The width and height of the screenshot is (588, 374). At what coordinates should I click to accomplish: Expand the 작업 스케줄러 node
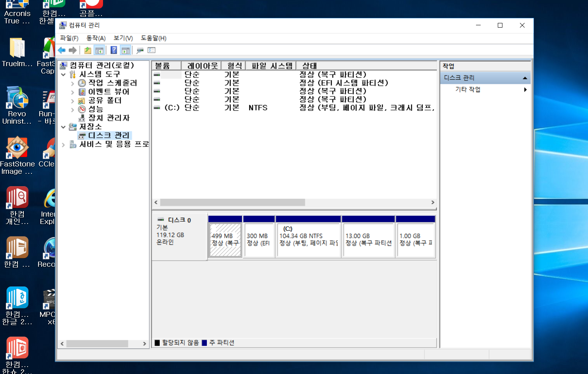(x=72, y=83)
